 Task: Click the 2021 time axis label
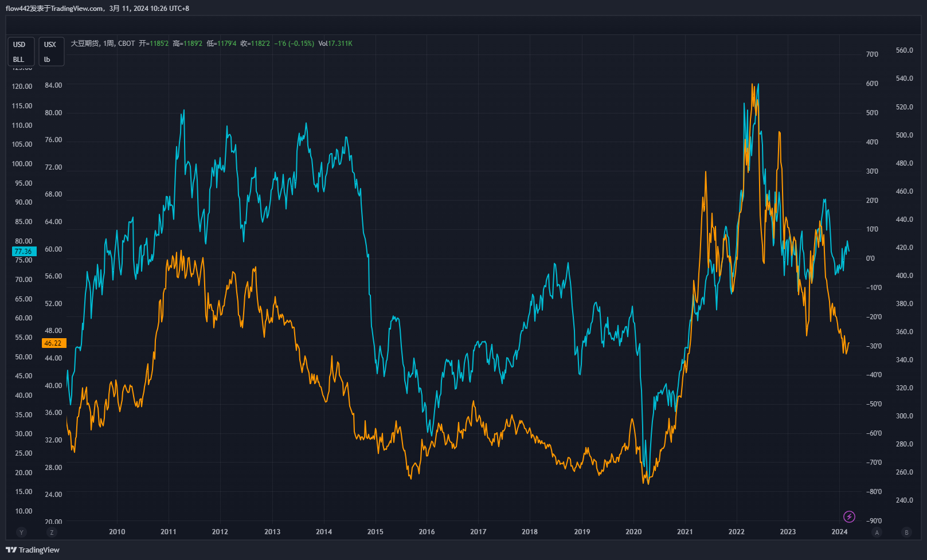(x=685, y=532)
